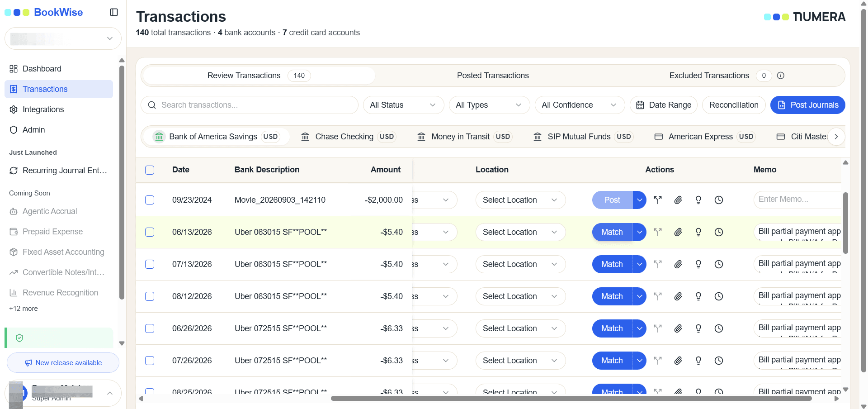Open the All Types filter dropdown
This screenshot has height=409, width=868.
click(489, 105)
